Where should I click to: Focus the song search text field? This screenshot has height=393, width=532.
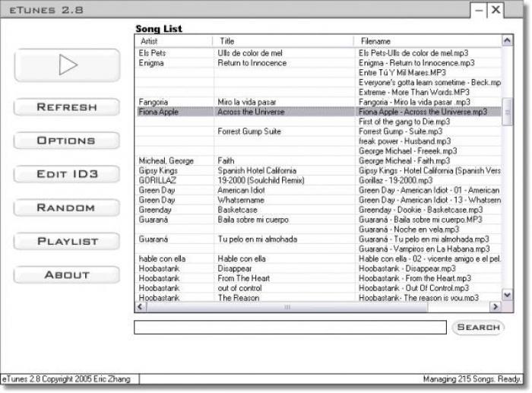[290, 328]
